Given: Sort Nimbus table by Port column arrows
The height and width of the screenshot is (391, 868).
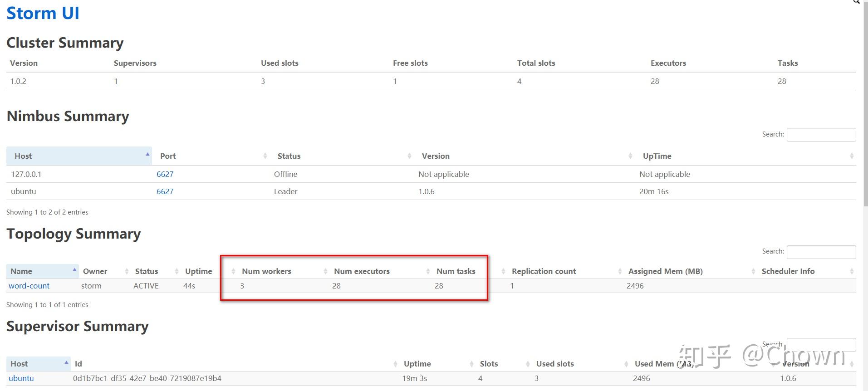Looking at the screenshot, I should (265, 156).
